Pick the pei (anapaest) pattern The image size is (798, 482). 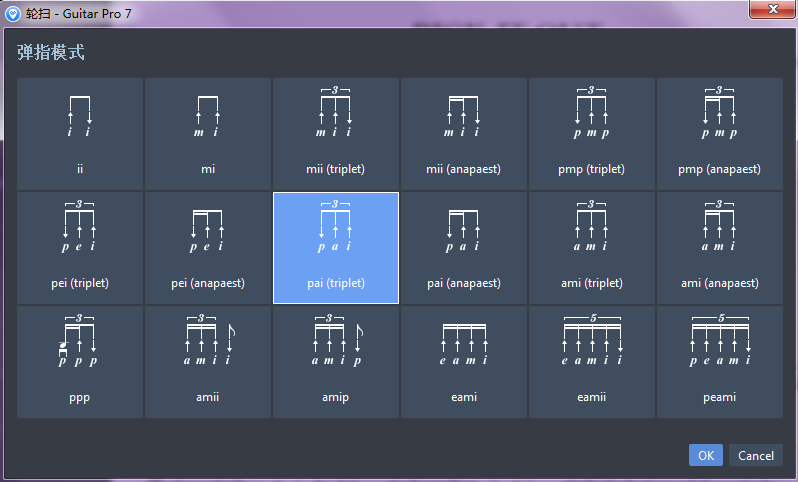click(x=208, y=247)
